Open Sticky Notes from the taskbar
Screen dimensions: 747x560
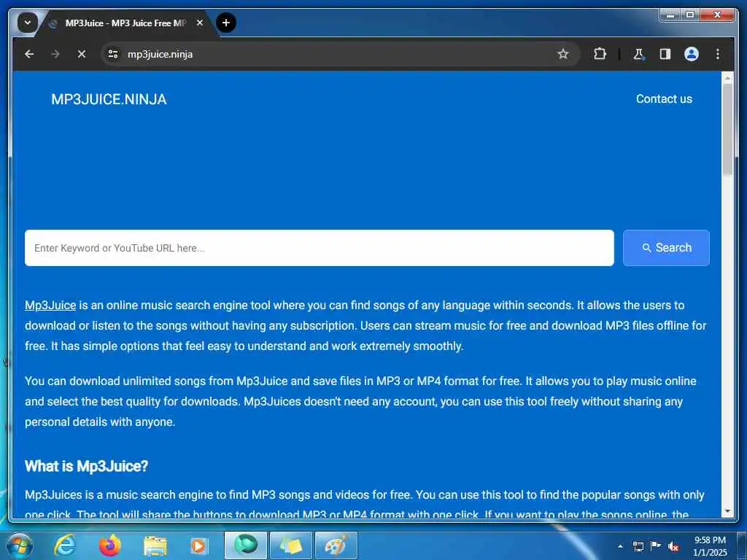coord(291,545)
